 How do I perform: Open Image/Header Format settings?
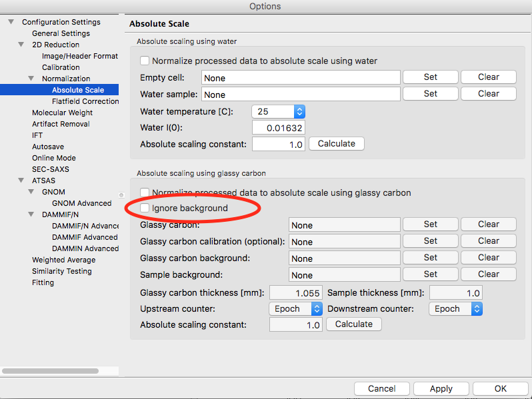pyautogui.click(x=80, y=56)
